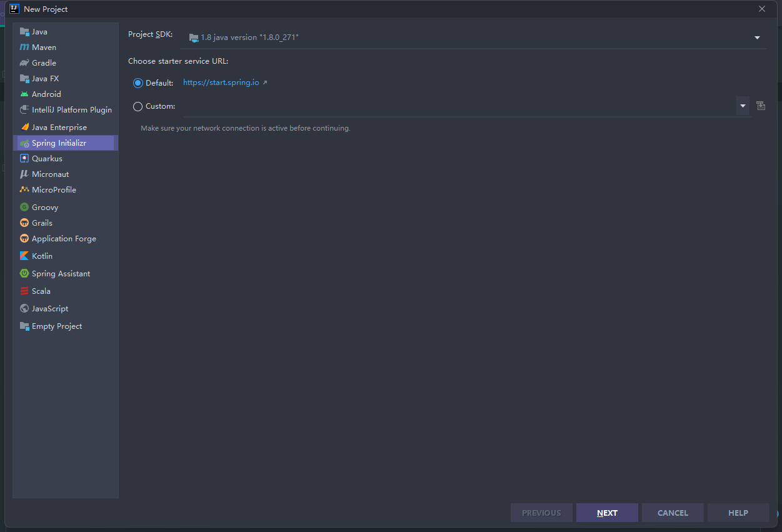Click the Spring Initializr label
The image size is (782, 532).
click(59, 143)
